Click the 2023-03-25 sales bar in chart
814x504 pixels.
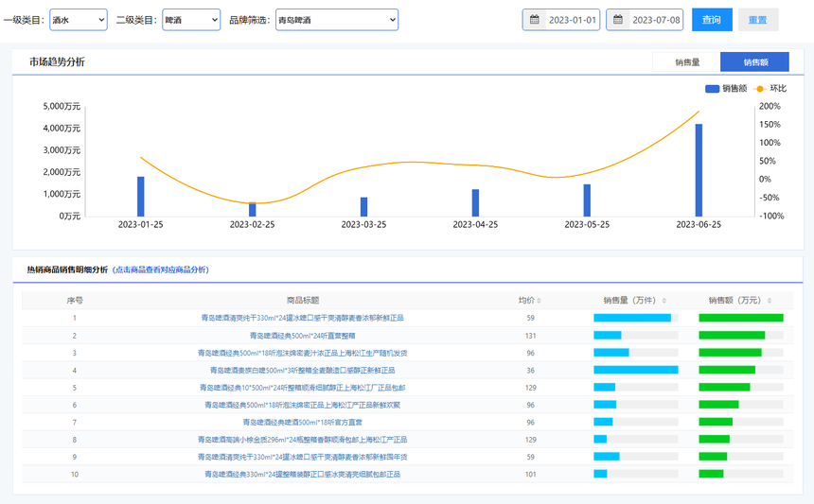pos(363,207)
